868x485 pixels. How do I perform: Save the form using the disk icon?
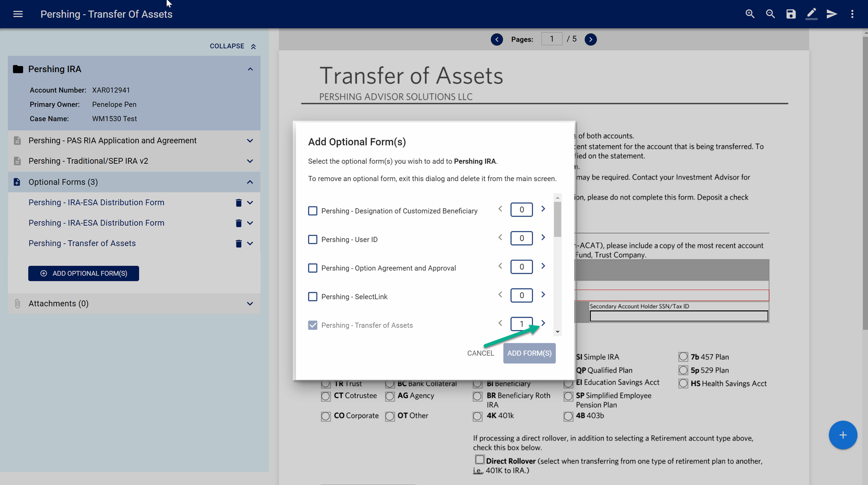(791, 14)
